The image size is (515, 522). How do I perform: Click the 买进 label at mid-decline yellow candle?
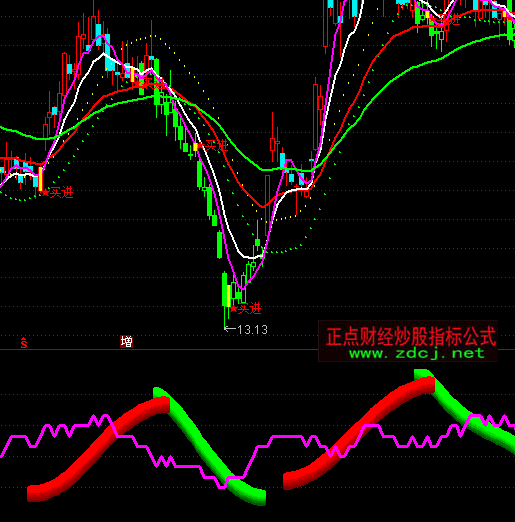click(216, 146)
